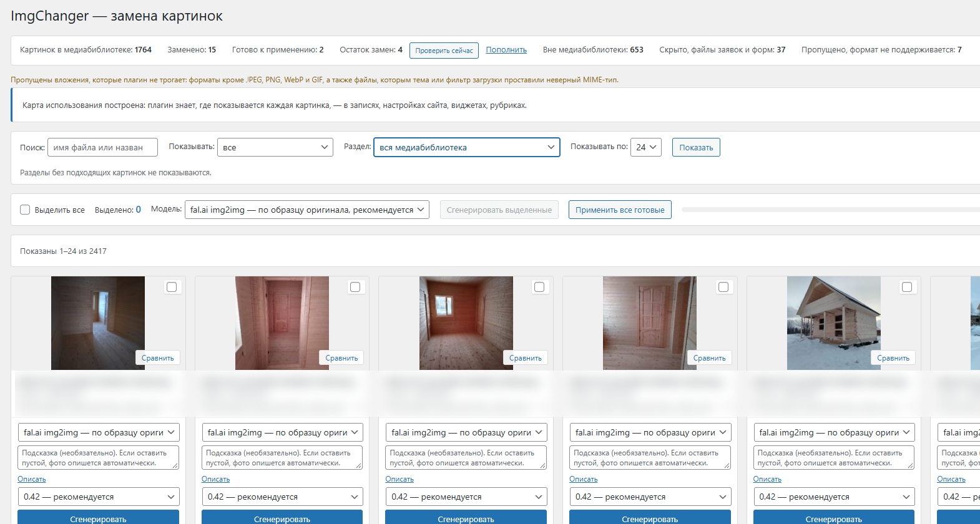The height and width of the screenshot is (524, 980).
Task: Click "Сгенерировать выделенные" button
Action: point(499,210)
